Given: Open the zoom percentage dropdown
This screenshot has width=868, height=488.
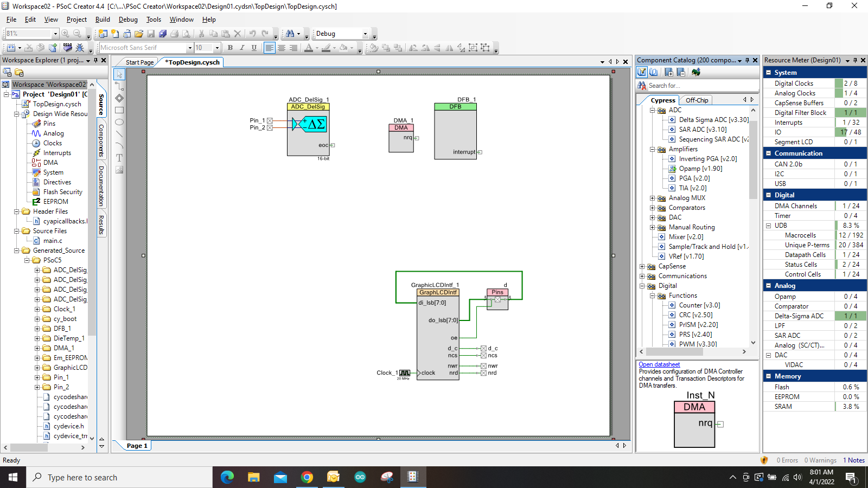Looking at the screenshot, I should (55, 34).
